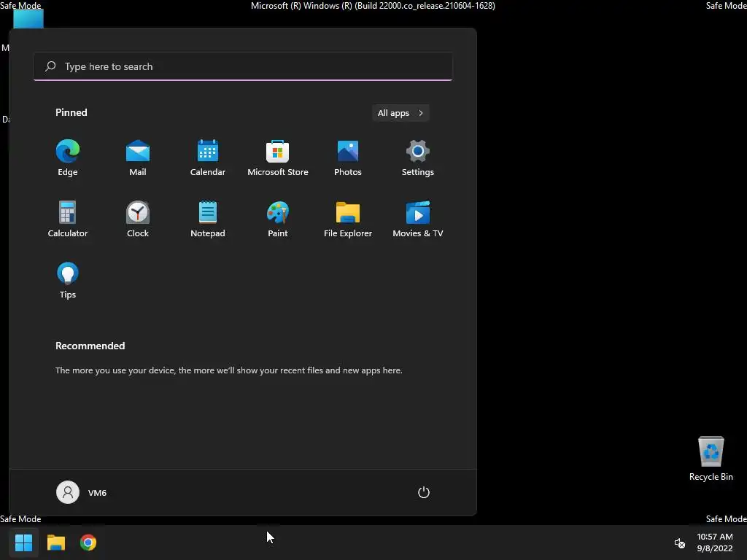Open the clock showing 10:57 AM
This screenshot has width=747, height=560.
[715, 542]
